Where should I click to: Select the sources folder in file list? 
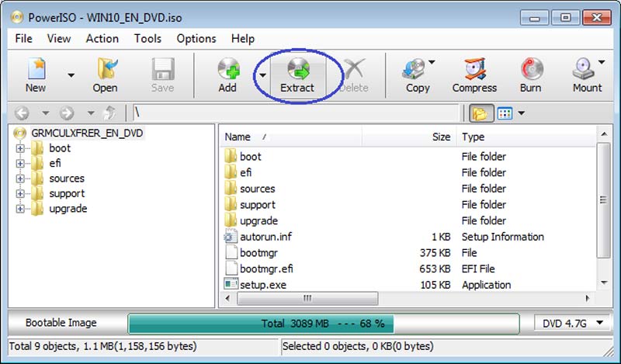tap(258, 189)
